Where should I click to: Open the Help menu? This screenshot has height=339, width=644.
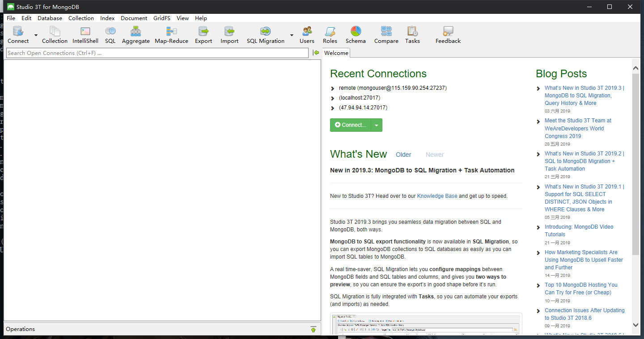[201, 18]
